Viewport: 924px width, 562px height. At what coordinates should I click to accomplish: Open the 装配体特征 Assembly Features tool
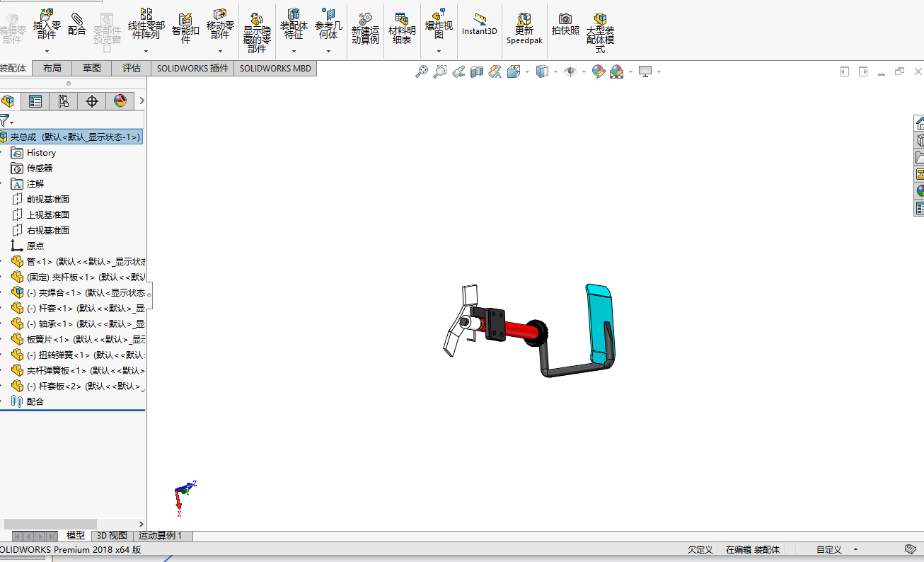pyautogui.click(x=294, y=23)
